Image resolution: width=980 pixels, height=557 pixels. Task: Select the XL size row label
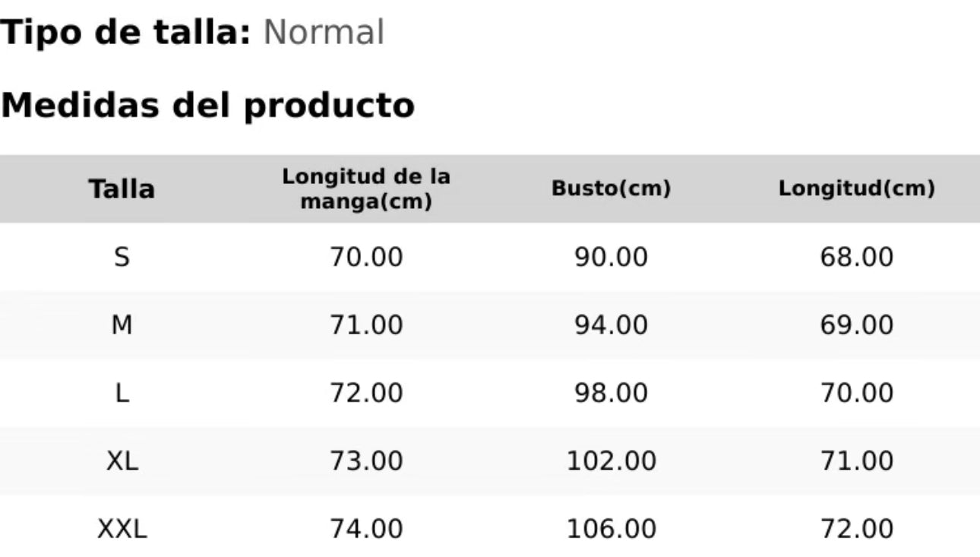coord(122,460)
